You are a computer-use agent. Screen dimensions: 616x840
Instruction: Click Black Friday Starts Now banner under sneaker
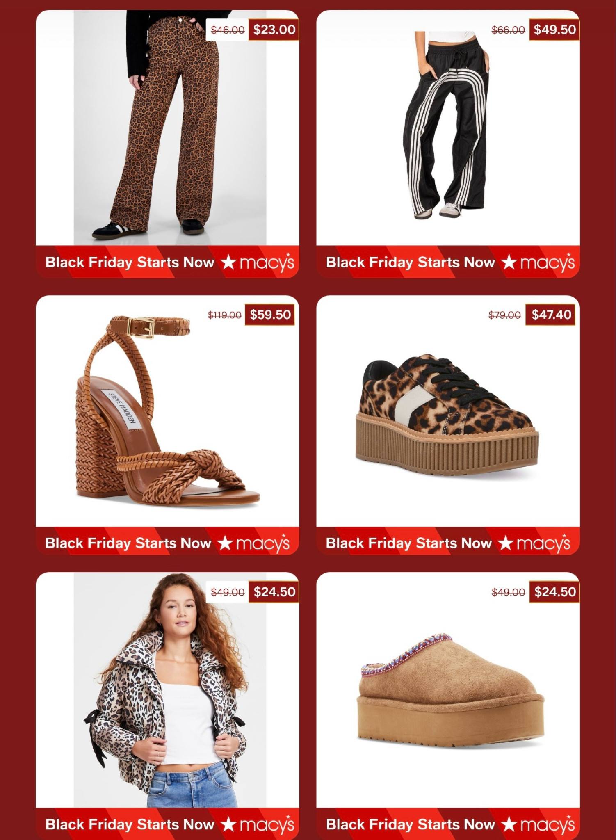(x=448, y=541)
